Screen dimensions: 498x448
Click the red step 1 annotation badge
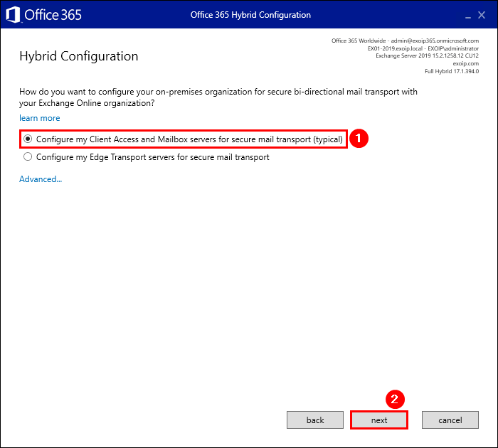(x=361, y=139)
